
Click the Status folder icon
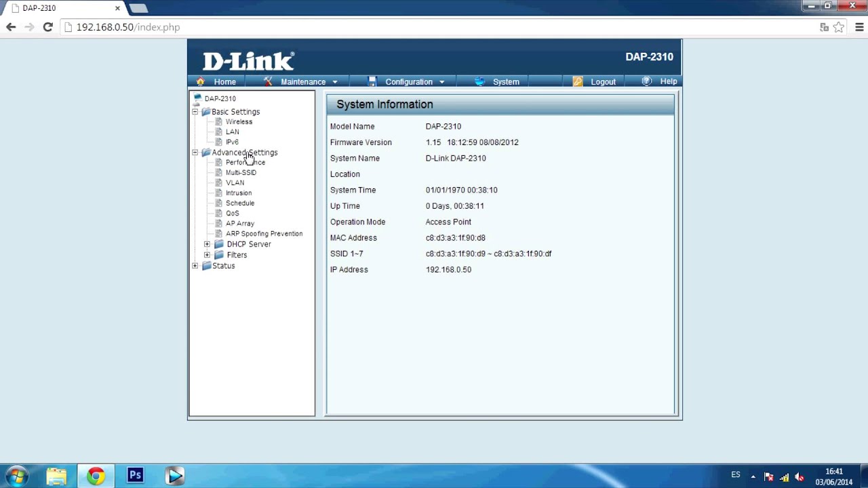[x=206, y=266]
